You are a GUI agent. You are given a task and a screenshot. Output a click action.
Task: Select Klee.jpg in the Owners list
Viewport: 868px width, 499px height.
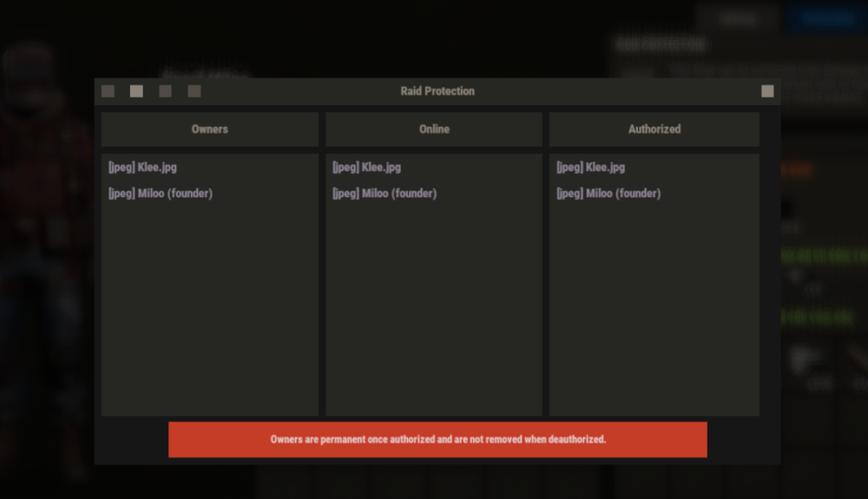pyautogui.click(x=142, y=167)
